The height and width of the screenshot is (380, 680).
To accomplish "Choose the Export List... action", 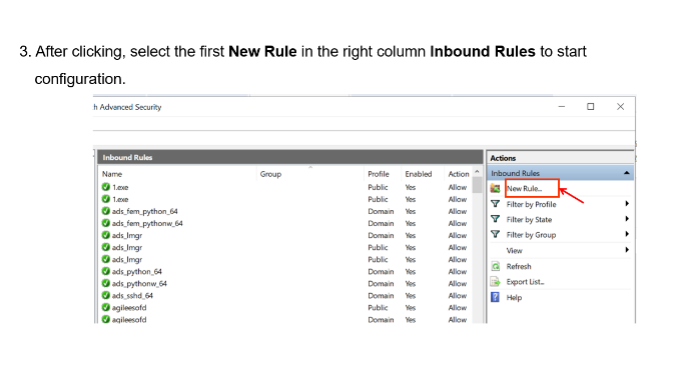I will click(525, 282).
